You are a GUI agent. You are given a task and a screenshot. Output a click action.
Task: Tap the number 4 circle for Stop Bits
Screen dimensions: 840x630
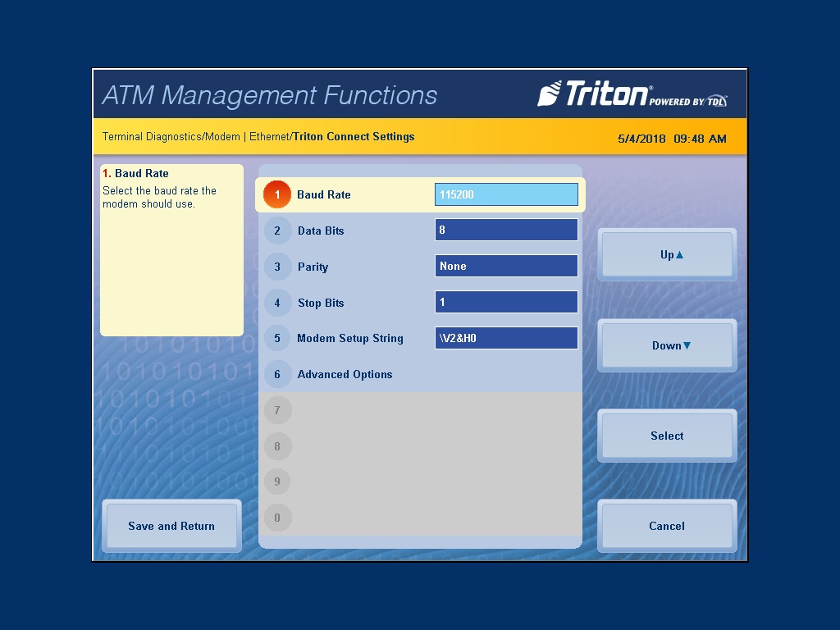tap(277, 303)
